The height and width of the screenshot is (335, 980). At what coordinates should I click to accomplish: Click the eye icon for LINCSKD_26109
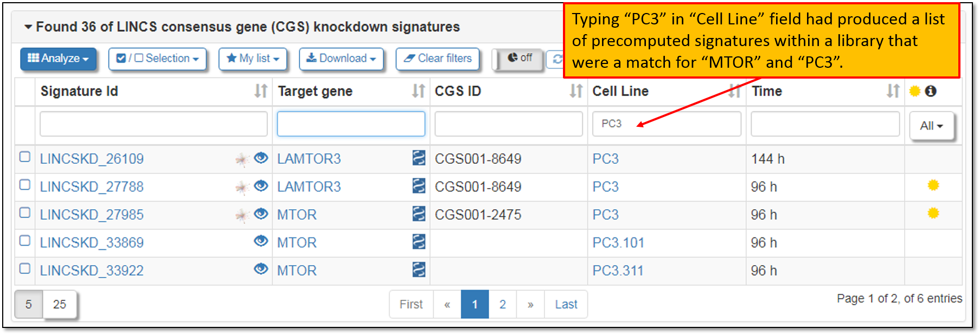[261, 158]
